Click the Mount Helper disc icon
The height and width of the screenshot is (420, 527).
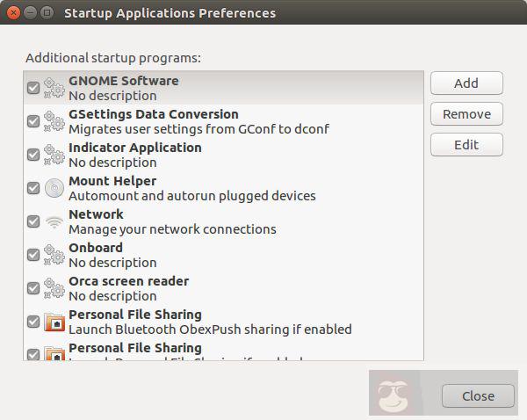[54, 188]
